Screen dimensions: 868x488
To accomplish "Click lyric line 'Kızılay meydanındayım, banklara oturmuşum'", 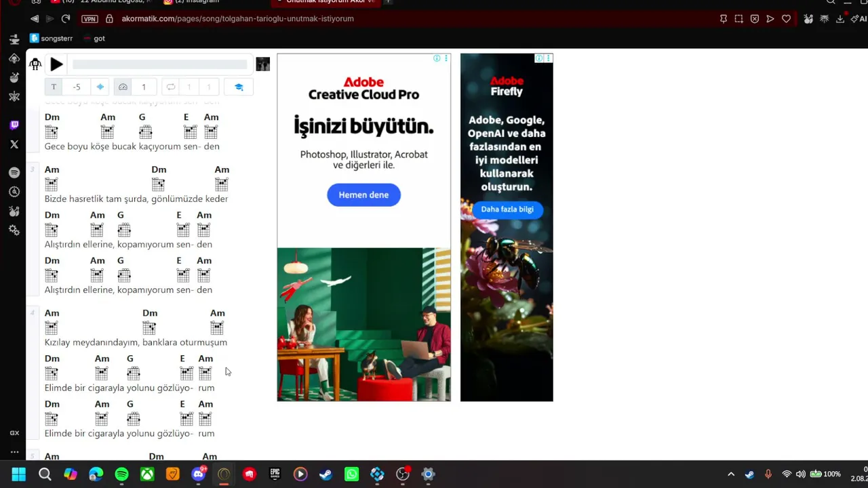I will tap(136, 342).
